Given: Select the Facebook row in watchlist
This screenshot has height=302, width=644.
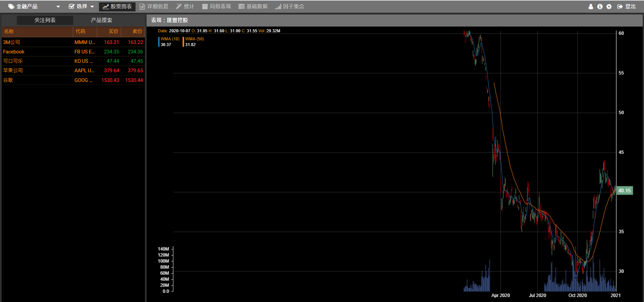Looking at the screenshot, I should [x=73, y=52].
